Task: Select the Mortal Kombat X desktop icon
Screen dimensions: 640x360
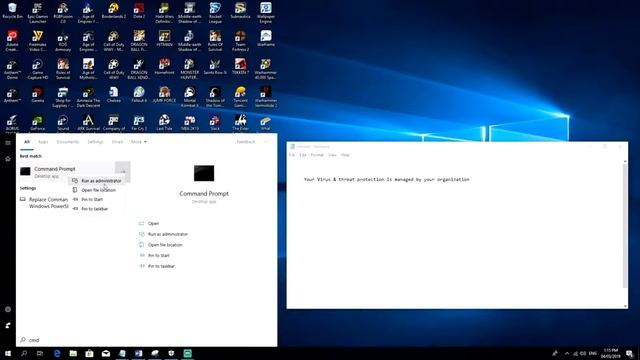Action: pyautogui.click(x=190, y=97)
